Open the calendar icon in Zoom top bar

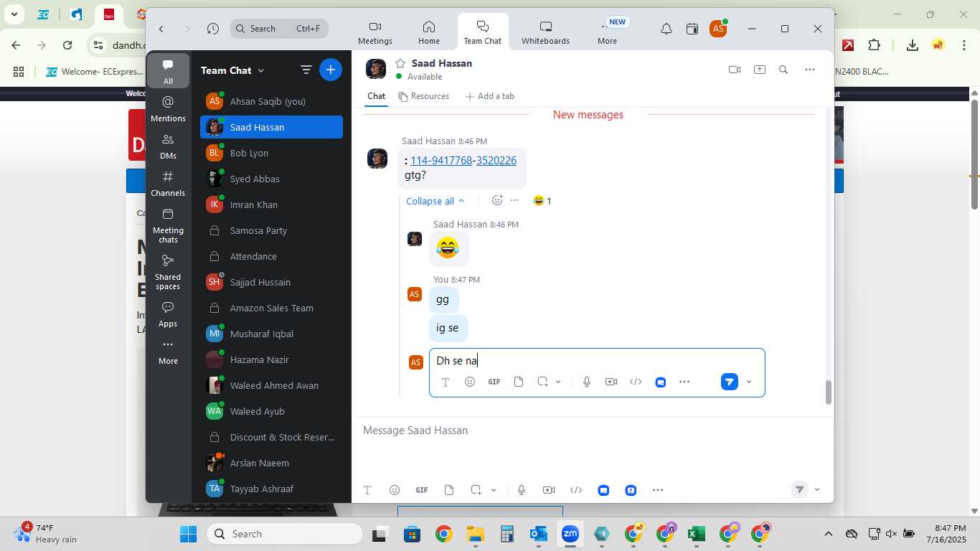(x=692, y=29)
